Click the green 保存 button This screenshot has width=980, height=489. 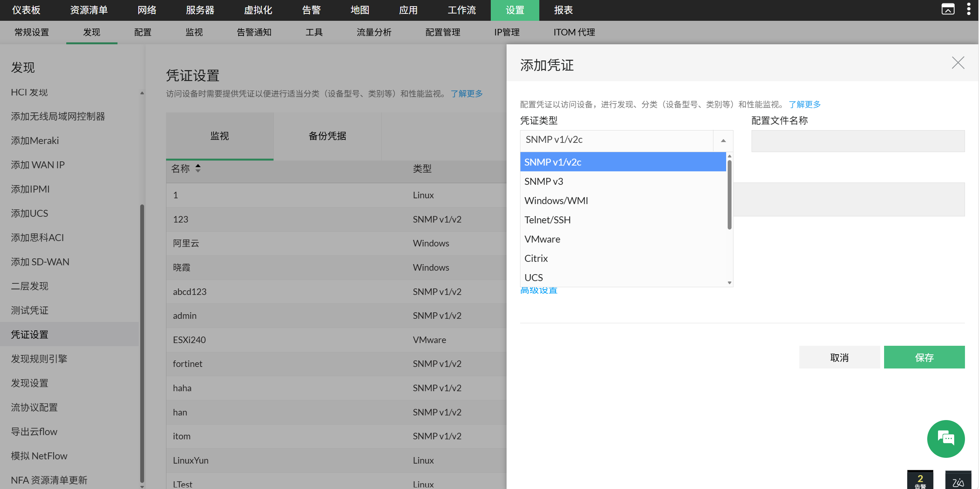(924, 357)
